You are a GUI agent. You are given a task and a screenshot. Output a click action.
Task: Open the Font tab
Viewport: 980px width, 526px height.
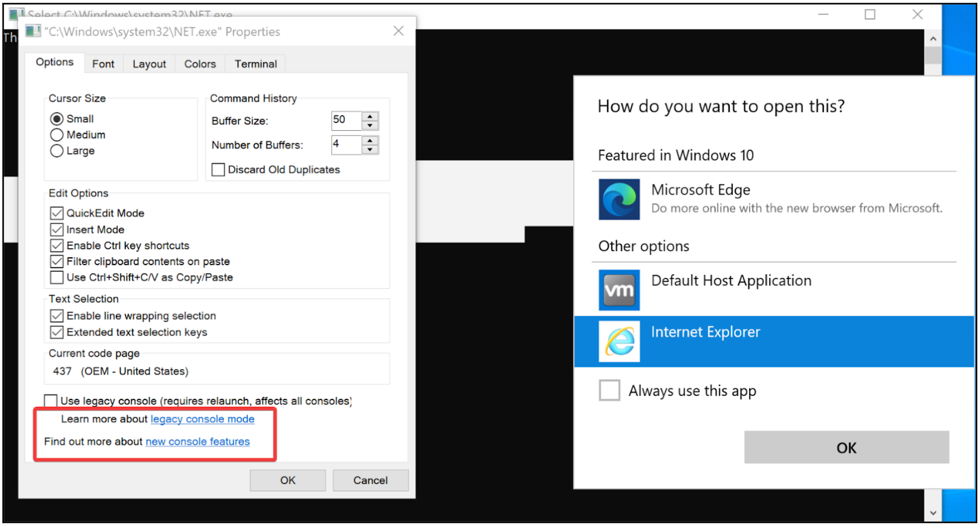[103, 64]
